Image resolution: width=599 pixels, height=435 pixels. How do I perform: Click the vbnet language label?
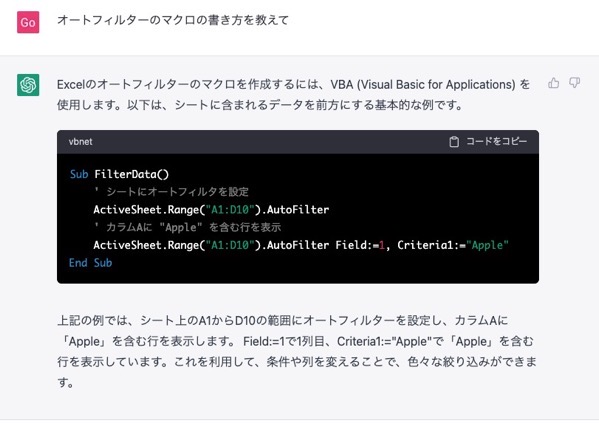[x=81, y=142]
